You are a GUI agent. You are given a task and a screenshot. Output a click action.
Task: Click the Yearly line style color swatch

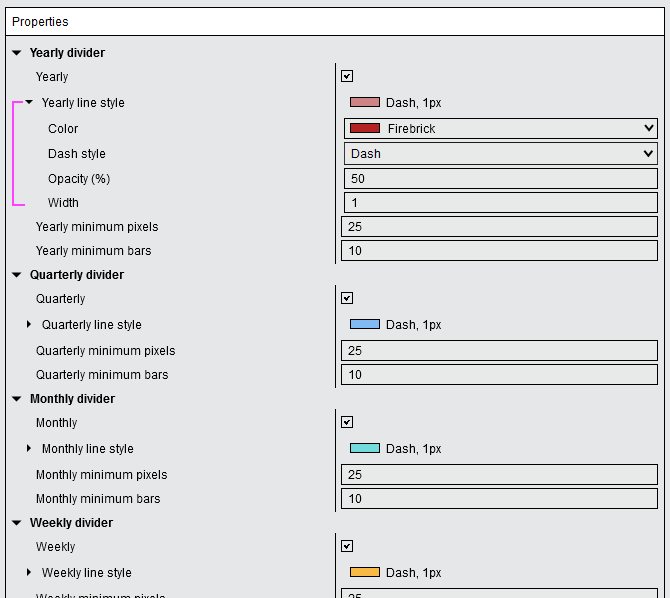pos(365,102)
